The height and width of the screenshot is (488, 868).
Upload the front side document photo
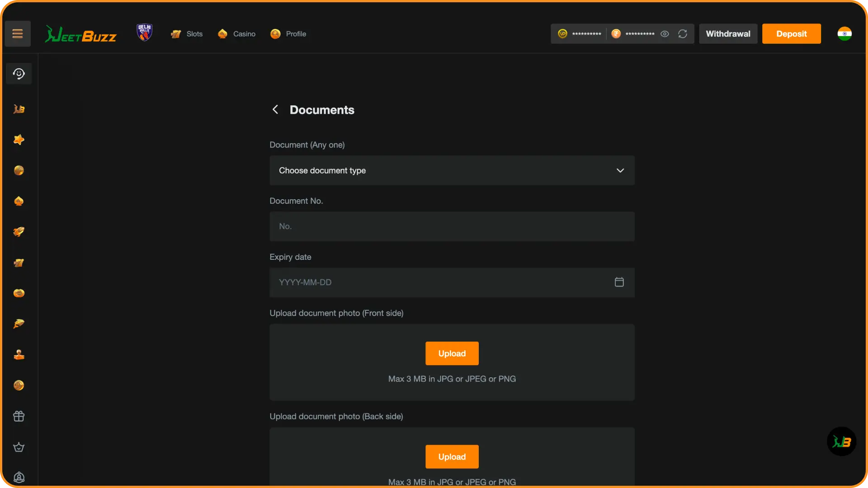point(452,353)
